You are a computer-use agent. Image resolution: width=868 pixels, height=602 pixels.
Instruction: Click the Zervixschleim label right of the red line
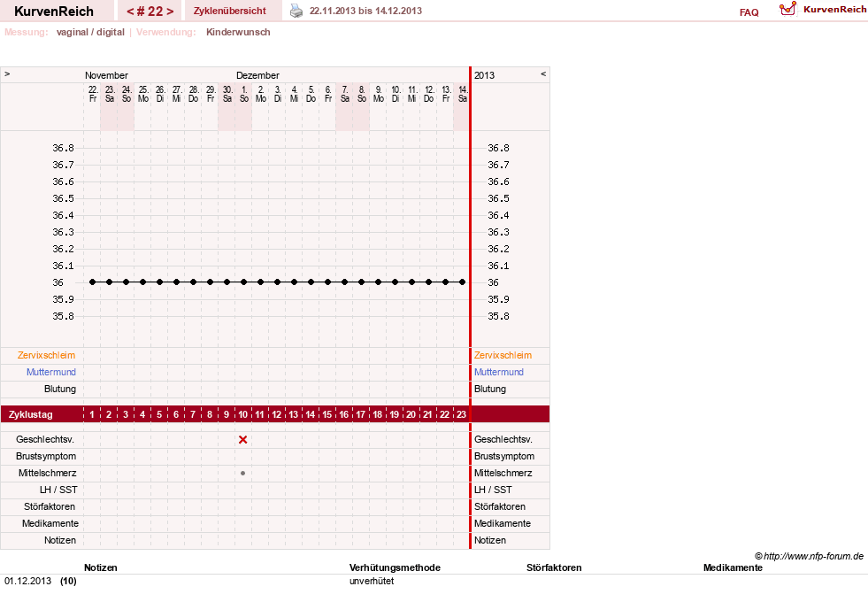click(x=503, y=356)
